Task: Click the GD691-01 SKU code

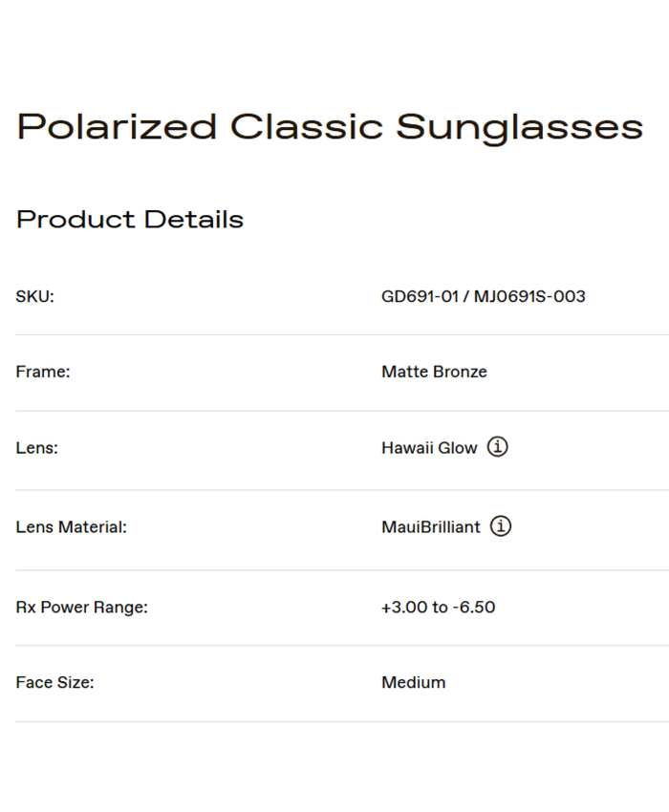Action: (x=420, y=296)
